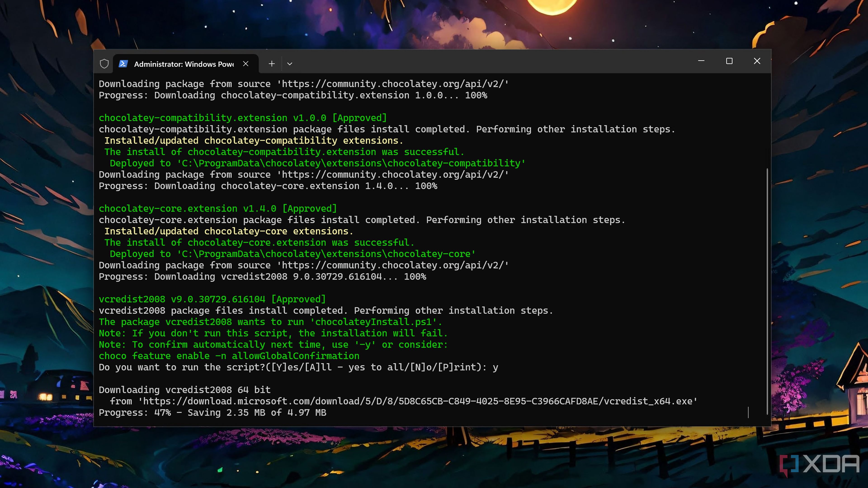Click the Progress 47% saving line
868x488 pixels.
click(212, 413)
